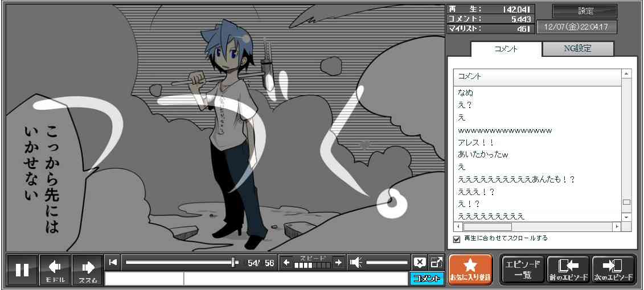Add to favorites with the star button

(470, 270)
